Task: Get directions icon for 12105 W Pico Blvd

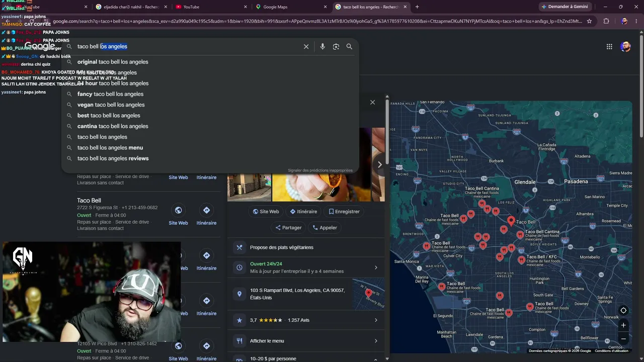Action: [206, 346]
